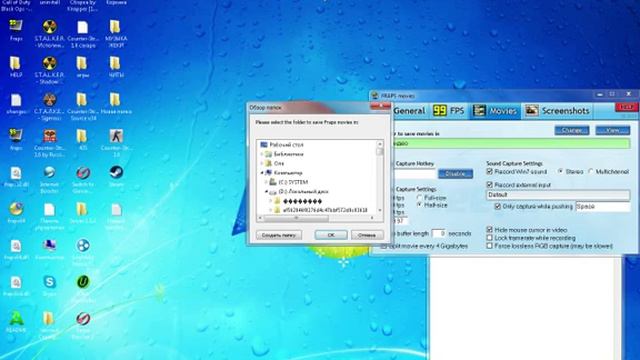Screen dimensions: 640x360
Task: Click the Screenshots picture icon
Action: pyautogui.click(x=531, y=111)
